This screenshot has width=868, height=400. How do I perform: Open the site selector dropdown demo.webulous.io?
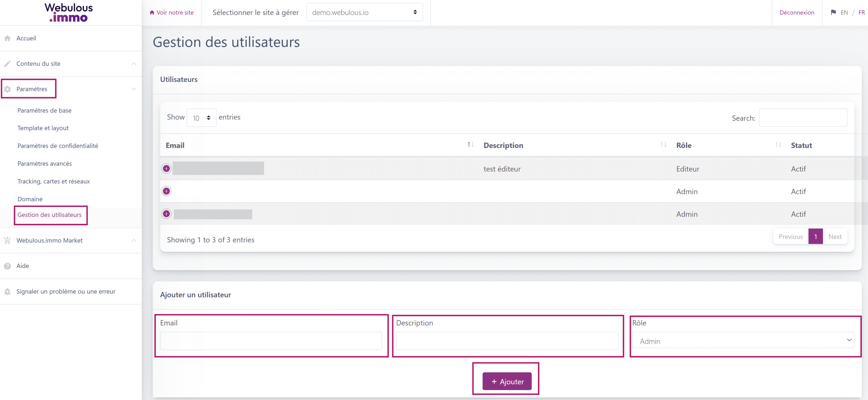[364, 12]
